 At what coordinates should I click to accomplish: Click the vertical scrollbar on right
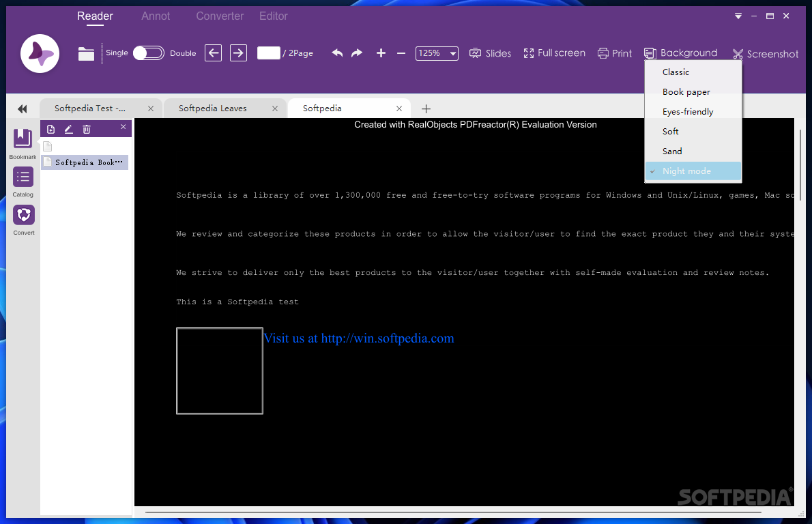pos(801,164)
